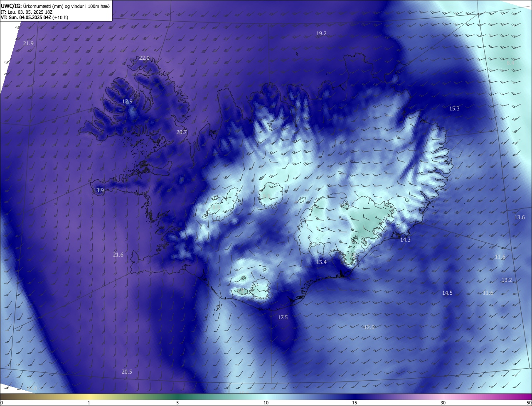Click the 20.7 value label
The width and height of the screenshot is (532, 406).
182,132
